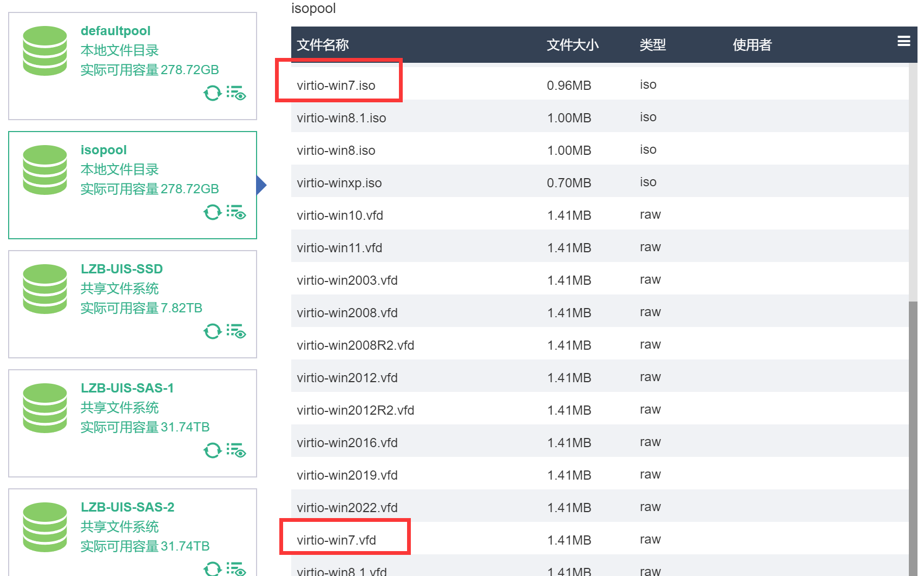The width and height of the screenshot is (924, 576).
Task: Click the isopool heading above the table
Action: 313,9
